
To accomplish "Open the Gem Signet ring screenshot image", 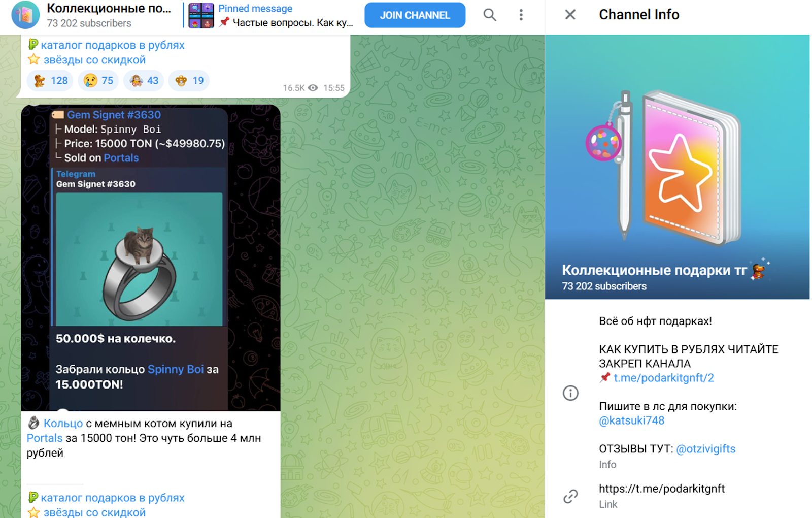I will click(151, 258).
